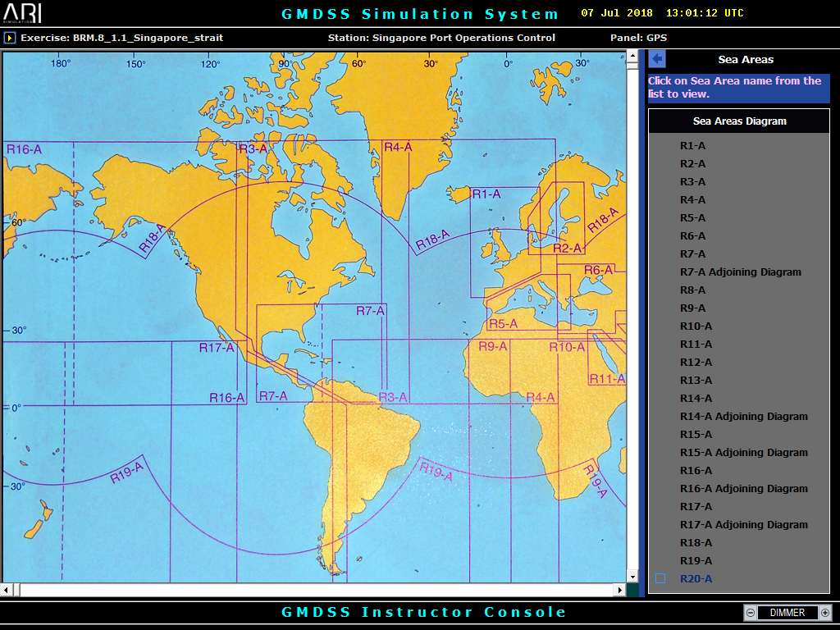Open the R7-A Adjoining Diagram entry
This screenshot has width=840, height=630.
coord(741,272)
